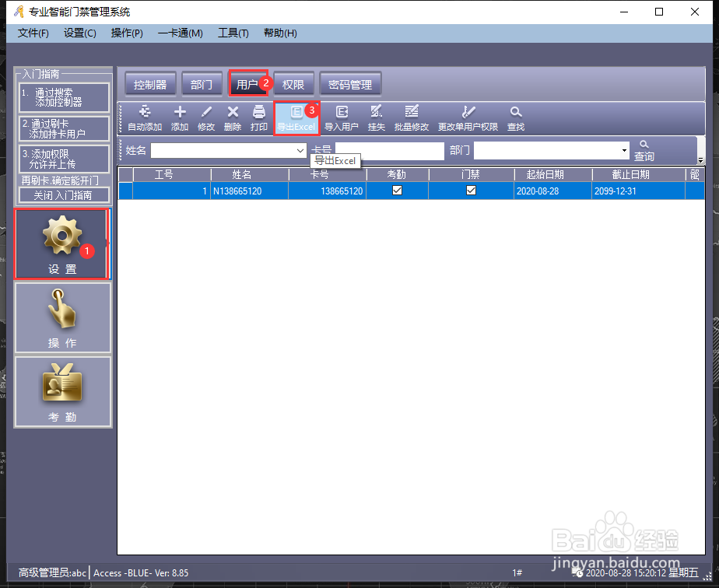
Task: Toggle 门禁 checkbox for N138665120
Action: click(471, 191)
